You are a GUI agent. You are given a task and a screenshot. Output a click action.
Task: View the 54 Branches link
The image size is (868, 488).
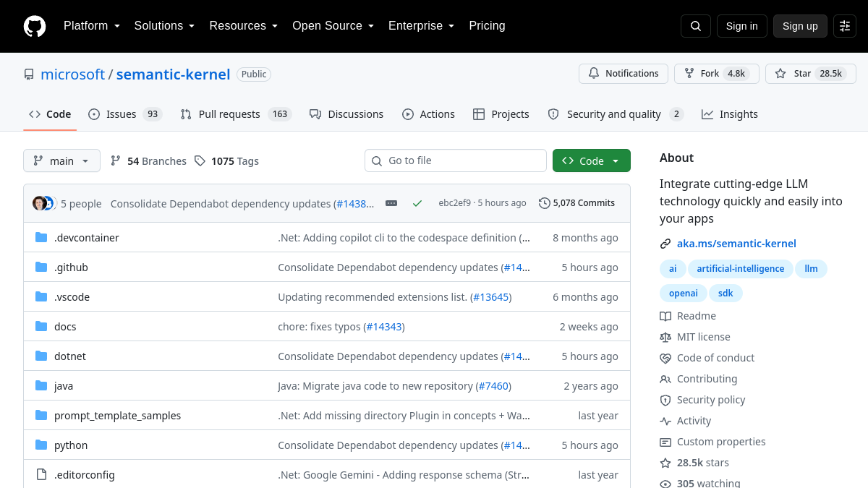(x=148, y=160)
